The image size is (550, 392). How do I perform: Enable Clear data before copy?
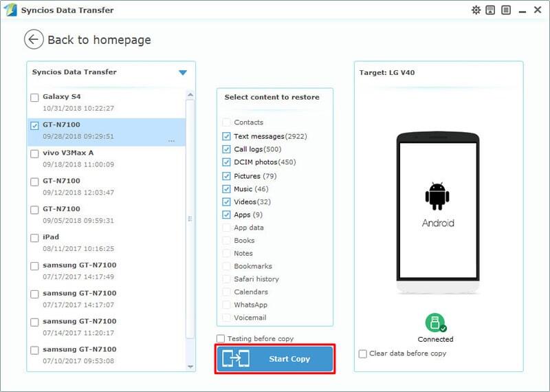coord(363,353)
